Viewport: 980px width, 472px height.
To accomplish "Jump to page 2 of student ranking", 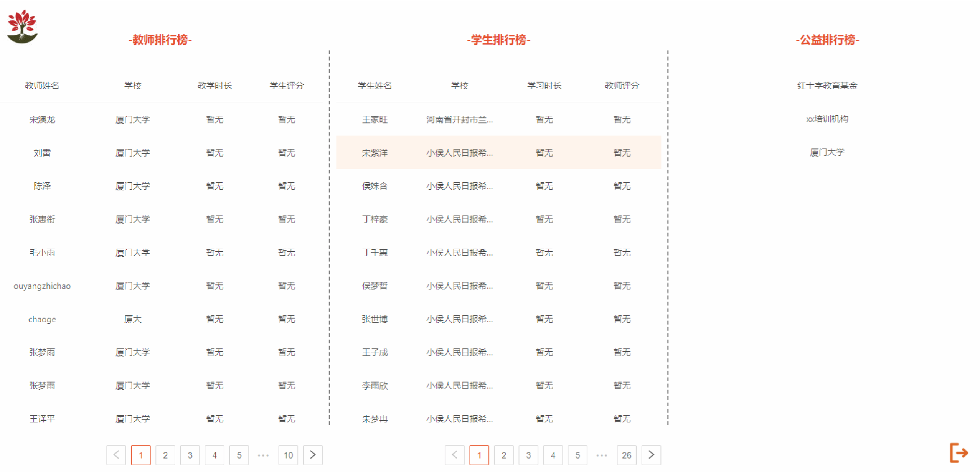I will pyautogui.click(x=504, y=455).
